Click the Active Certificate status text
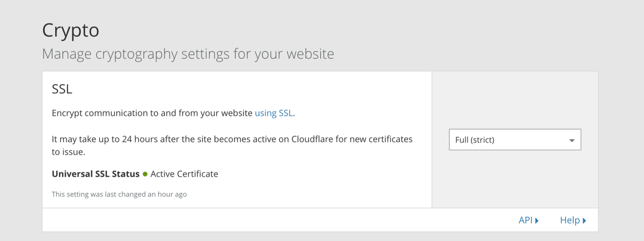Image resolution: width=644 pixels, height=241 pixels. (x=184, y=174)
